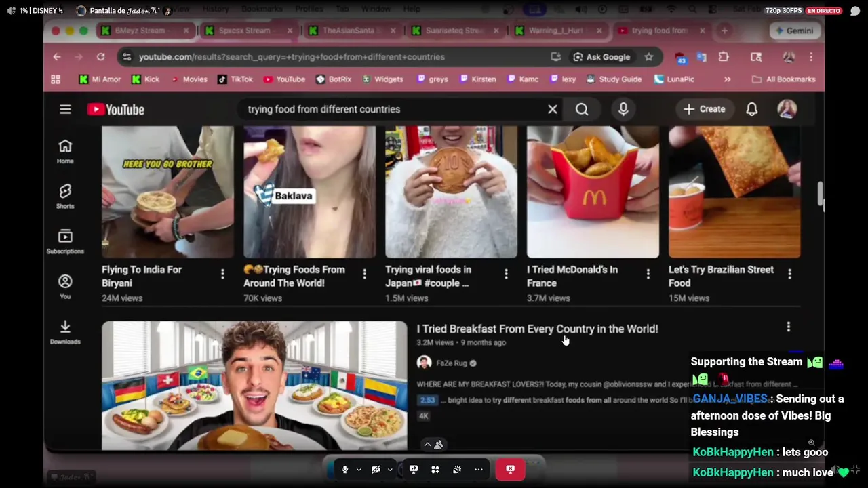The image size is (868, 488).
Task: Click the magnifier search button
Action: pos(582,109)
